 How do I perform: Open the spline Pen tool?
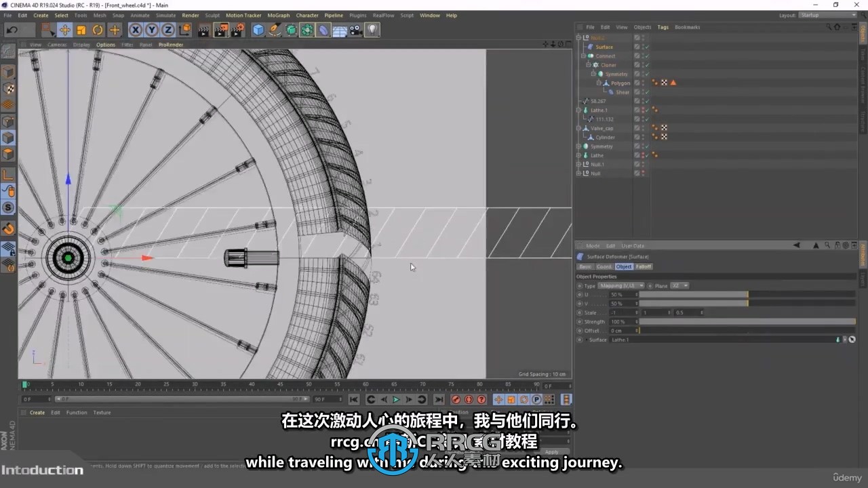tap(275, 30)
